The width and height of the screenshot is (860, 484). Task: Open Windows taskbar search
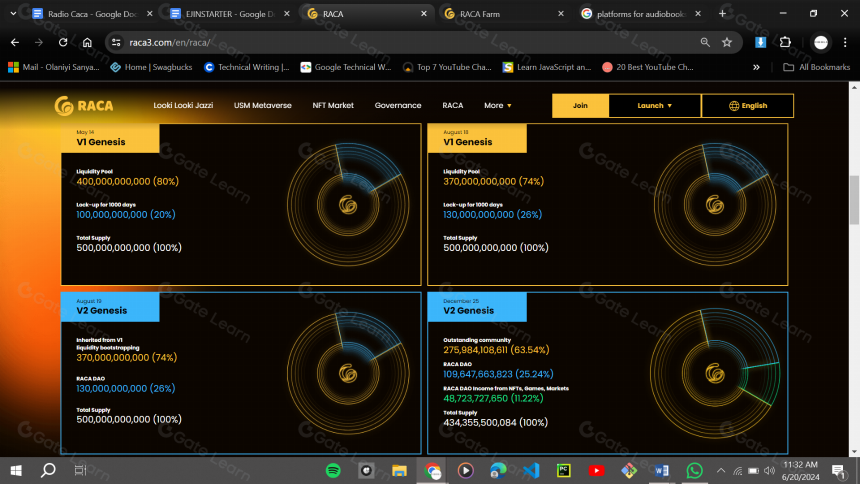48,470
